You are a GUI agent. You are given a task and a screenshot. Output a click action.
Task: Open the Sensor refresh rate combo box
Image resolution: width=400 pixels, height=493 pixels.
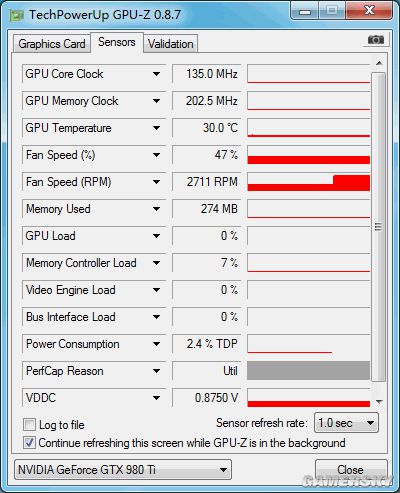346,423
